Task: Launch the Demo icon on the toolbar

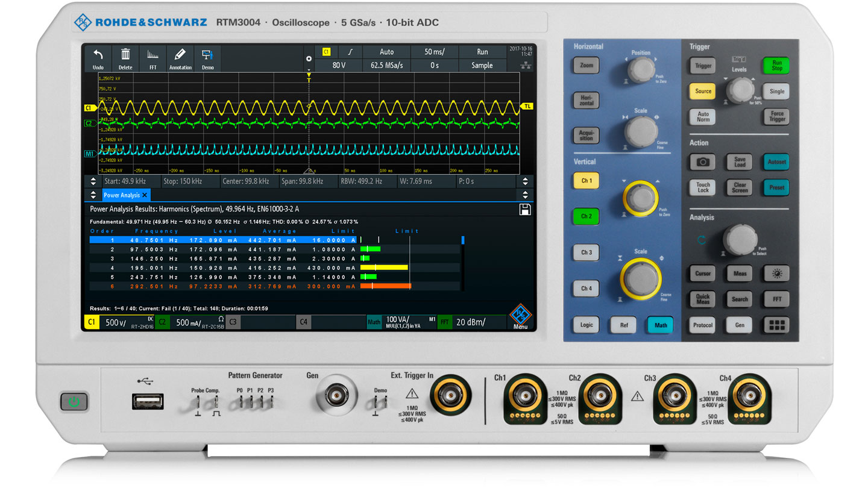Action: coord(207,58)
